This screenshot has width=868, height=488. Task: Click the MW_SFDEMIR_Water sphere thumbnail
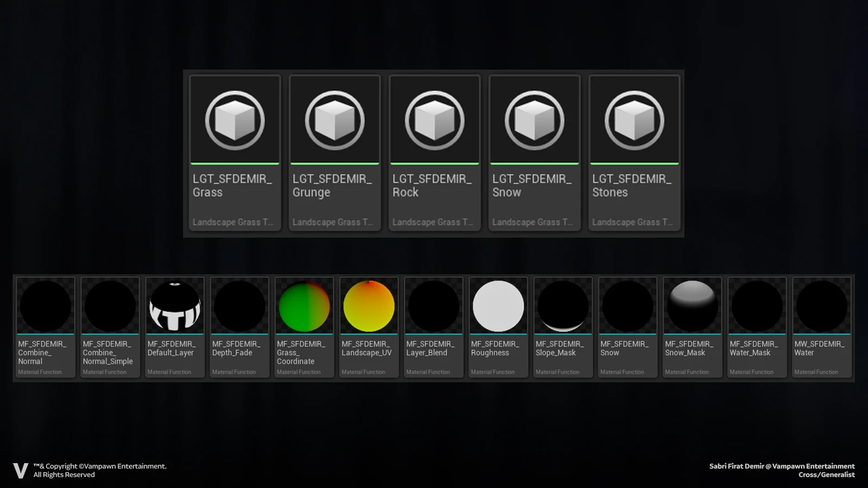click(822, 306)
